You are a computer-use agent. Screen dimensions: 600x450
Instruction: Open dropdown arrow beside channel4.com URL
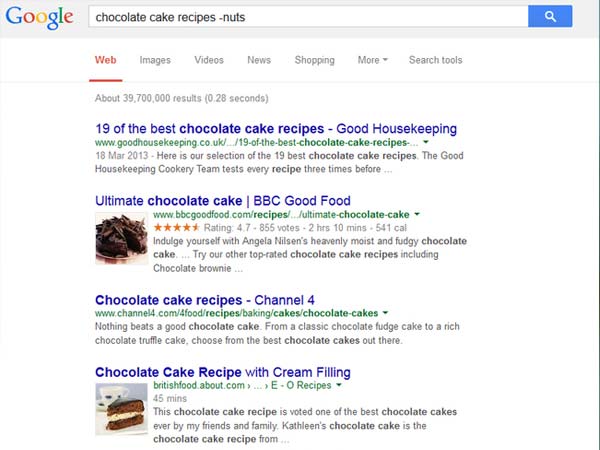[385, 313]
